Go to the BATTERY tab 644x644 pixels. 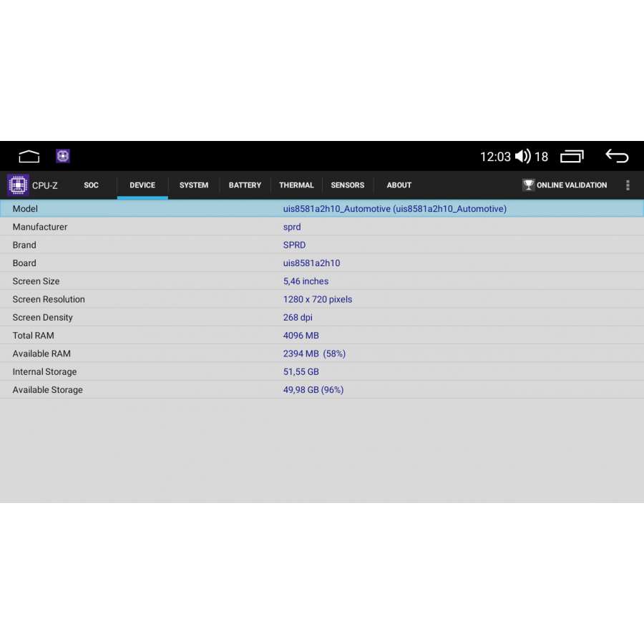(x=245, y=185)
